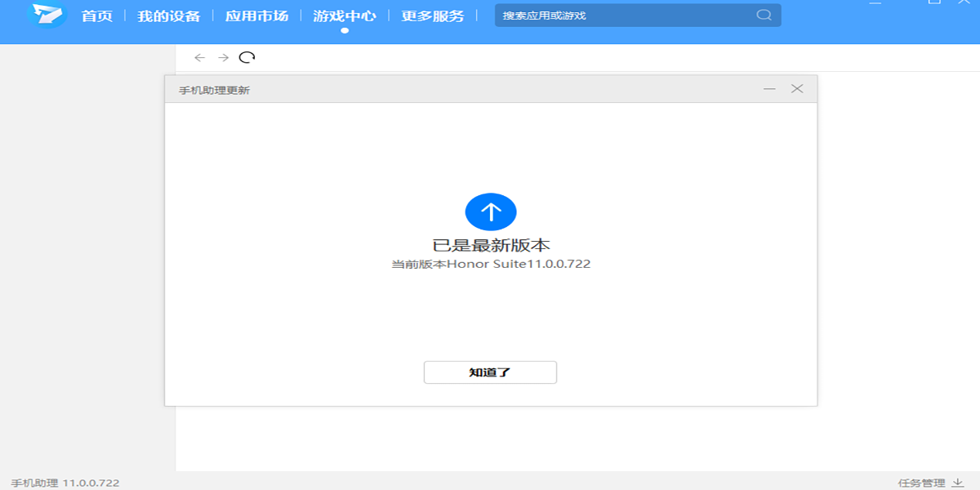Switch to 我的设备 tab
The height and width of the screenshot is (490, 980).
pyautogui.click(x=169, y=16)
